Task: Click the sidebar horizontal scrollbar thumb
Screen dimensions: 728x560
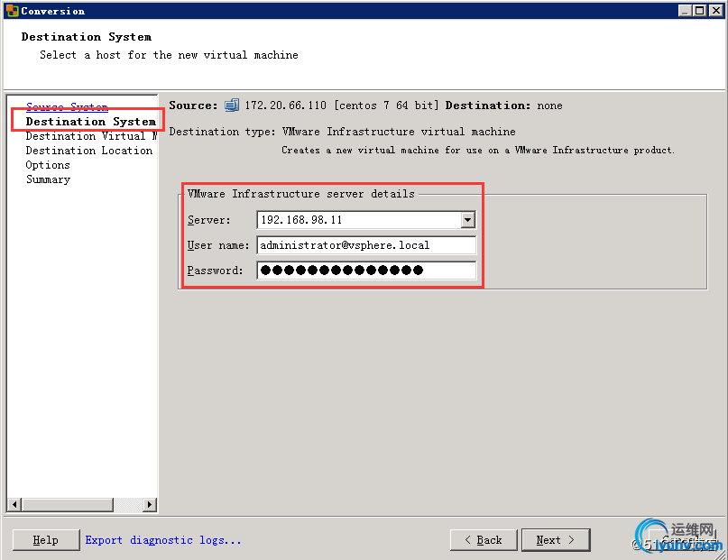Action: click(x=68, y=504)
